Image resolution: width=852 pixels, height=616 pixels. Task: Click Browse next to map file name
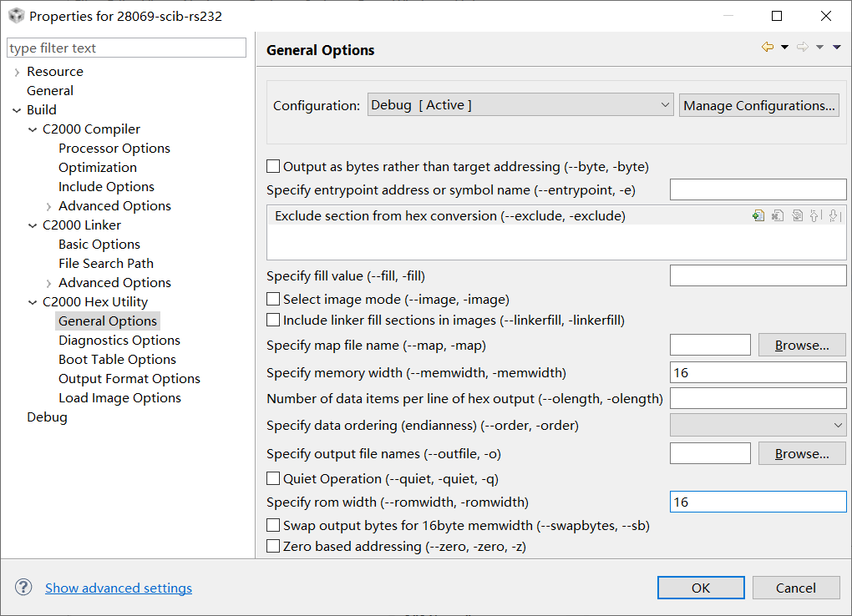pos(801,344)
